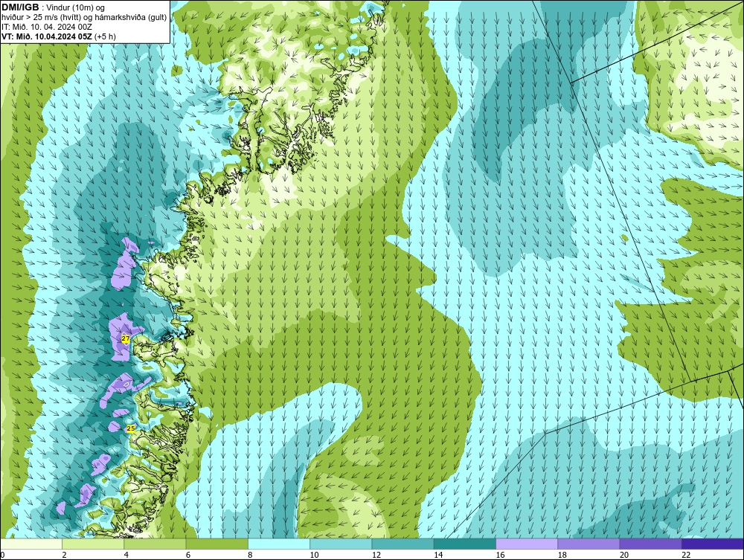
Task: Click the yellow gust label 25
Action: [x=132, y=428]
